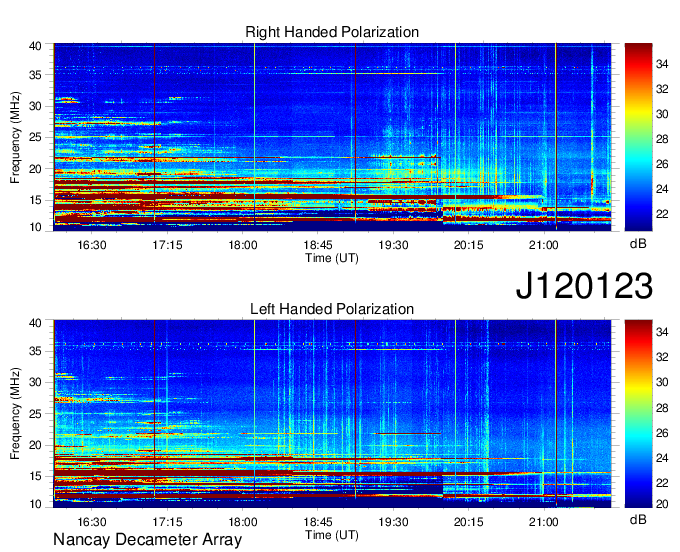Screen dimensions: 680x552
Task: Click 40 MHz tick of Right Handed plot
Action: click(x=35, y=46)
